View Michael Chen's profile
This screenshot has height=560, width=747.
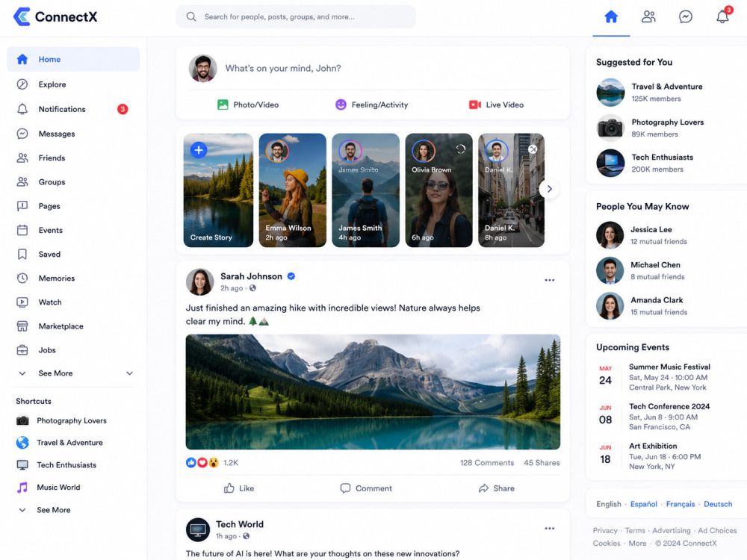point(641,270)
